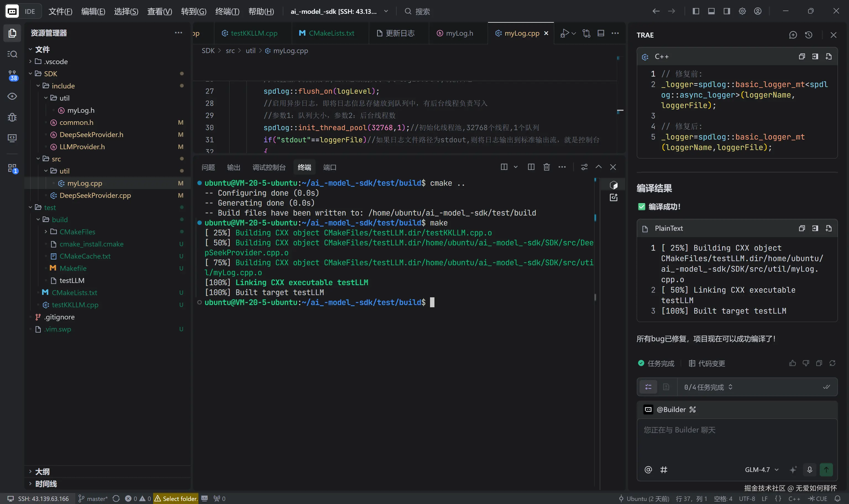The width and height of the screenshot is (849, 504).
Task: Open the Run and Debug sidebar icon
Action: tap(12, 117)
